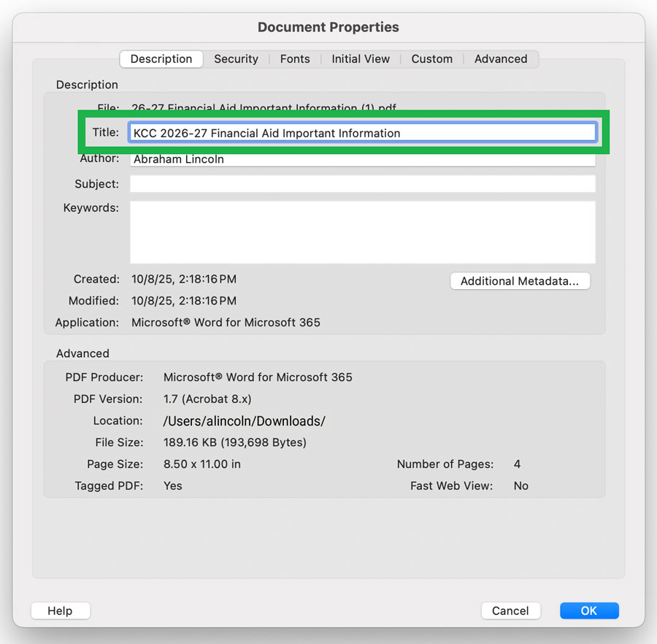Switch to the Security tab
The image size is (657, 644).
point(236,58)
